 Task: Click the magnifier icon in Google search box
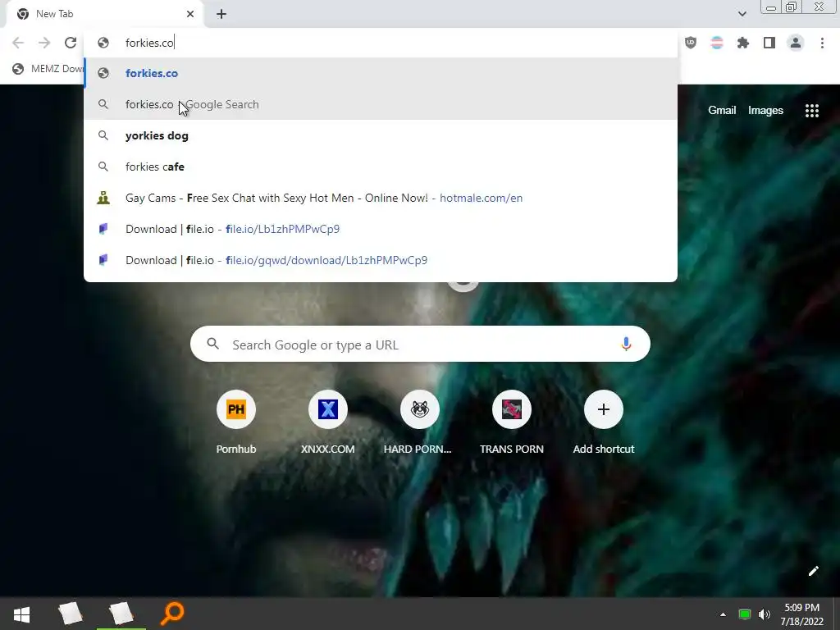click(x=212, y=344)
